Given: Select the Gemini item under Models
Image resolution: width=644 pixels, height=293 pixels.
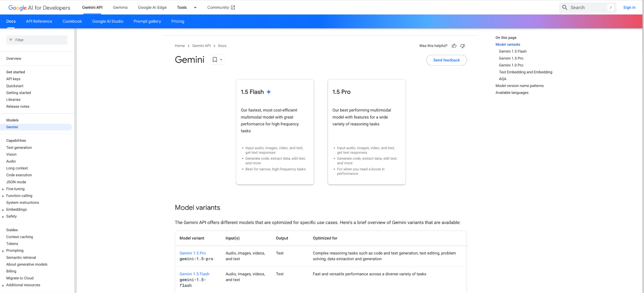Looking at the screenshot, I should tap(36, 127).
